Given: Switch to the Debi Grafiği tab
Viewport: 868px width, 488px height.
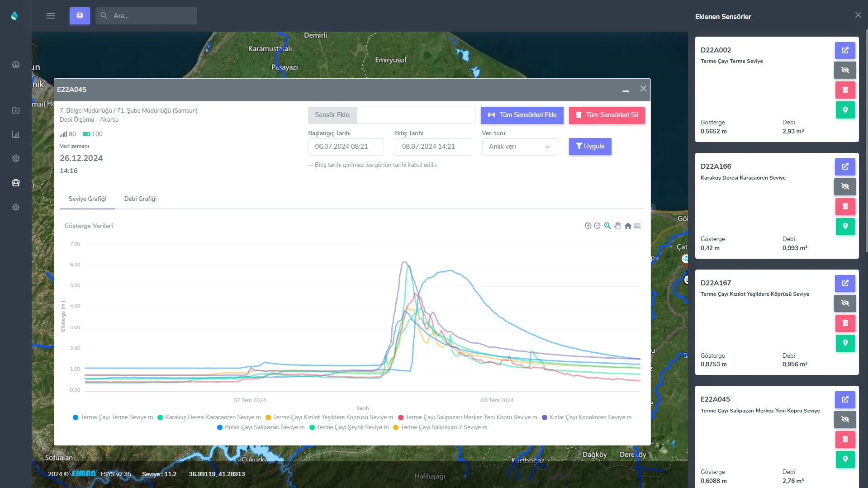Looking at the screenshot, I should coord(140,199).
